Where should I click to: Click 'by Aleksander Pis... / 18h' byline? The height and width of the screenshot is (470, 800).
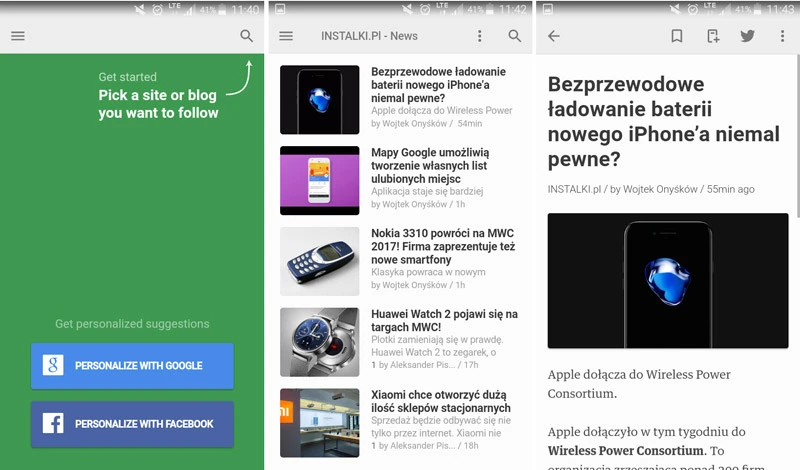point(424,446)
